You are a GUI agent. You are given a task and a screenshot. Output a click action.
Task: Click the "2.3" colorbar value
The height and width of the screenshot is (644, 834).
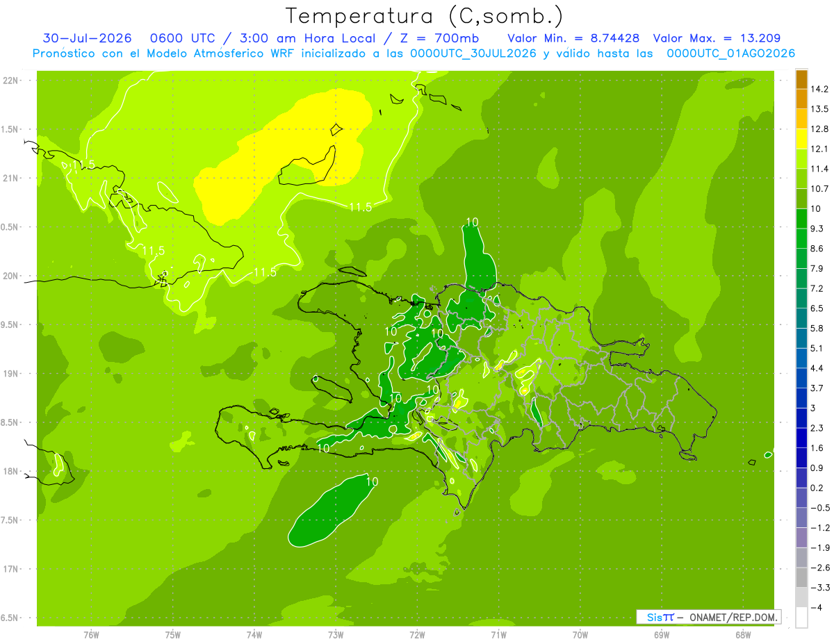tap(817, 428)
